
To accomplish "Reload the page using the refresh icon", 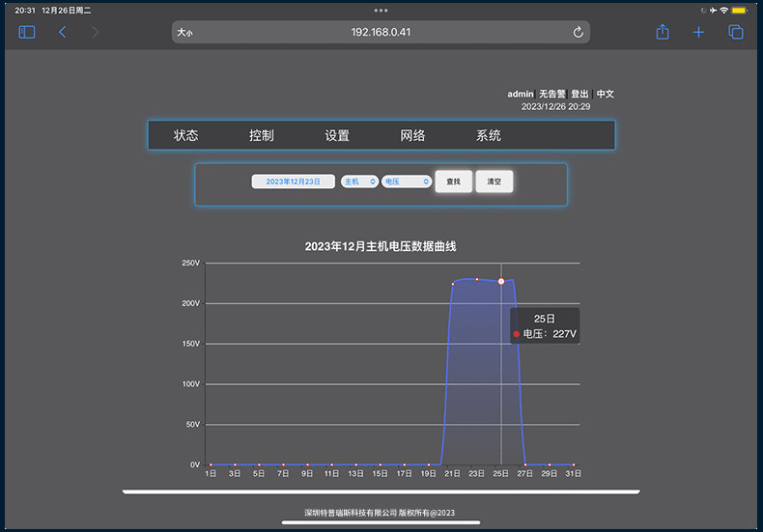I will pos(578,32).
